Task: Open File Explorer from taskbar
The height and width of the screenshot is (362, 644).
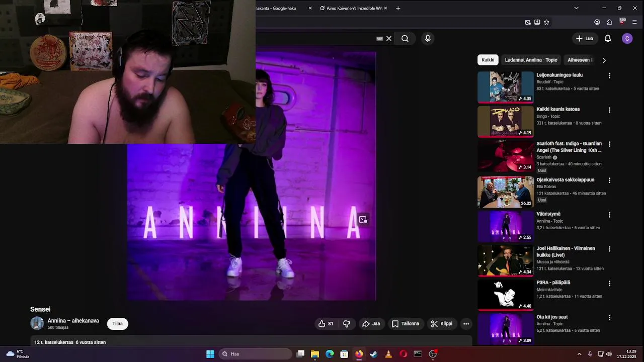Action: tap(315, 354)
